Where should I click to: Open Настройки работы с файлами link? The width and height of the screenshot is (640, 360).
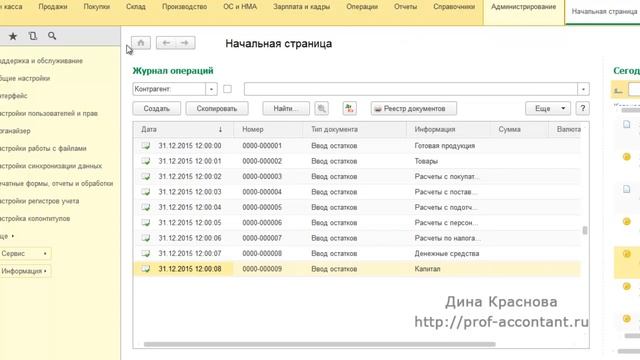click(x=43, y=149)
